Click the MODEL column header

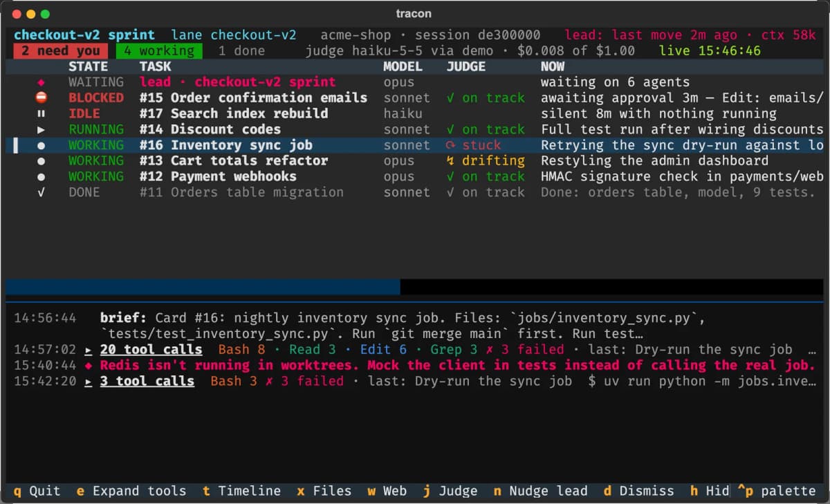[x=403, y=66]
